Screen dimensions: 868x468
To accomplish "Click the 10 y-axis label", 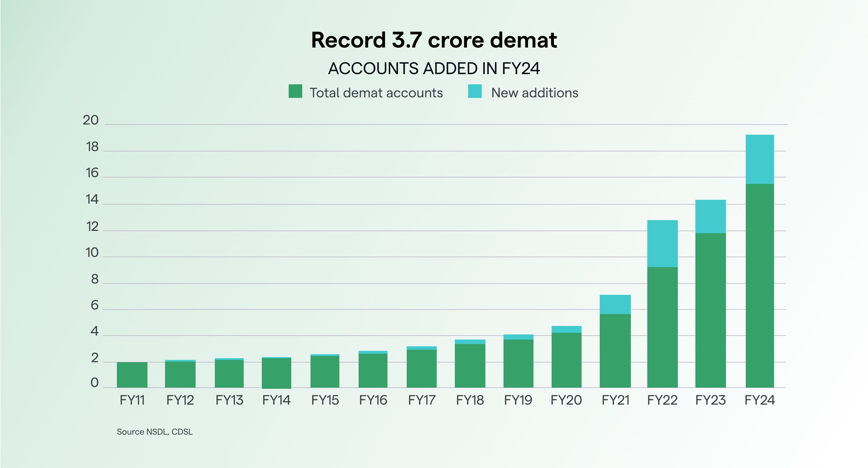I will click(92, 253).
